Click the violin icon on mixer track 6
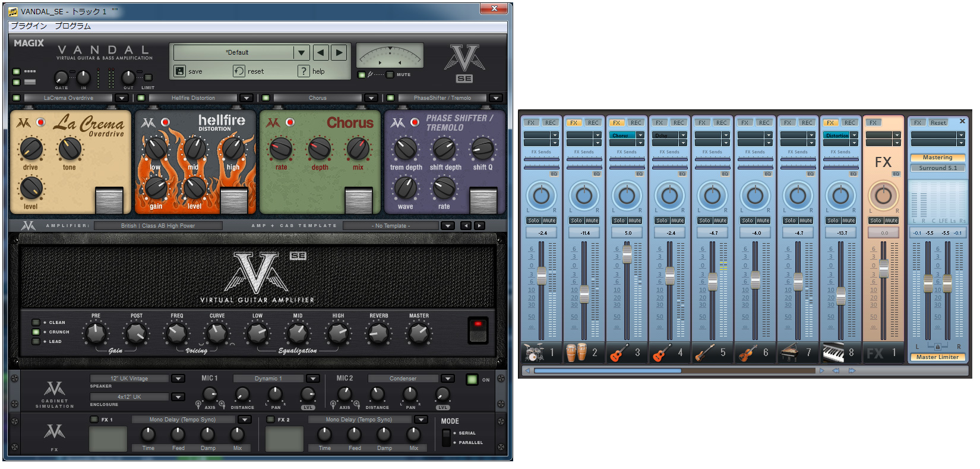 747,352
